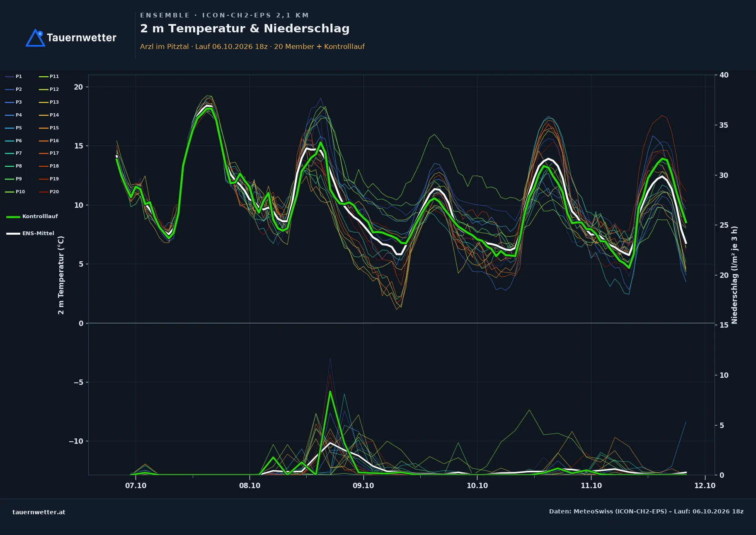Image resolution: width=756 pixels, height=535 pixels.
Task: Select the P6 legend entry
Action: coord(14,141)
